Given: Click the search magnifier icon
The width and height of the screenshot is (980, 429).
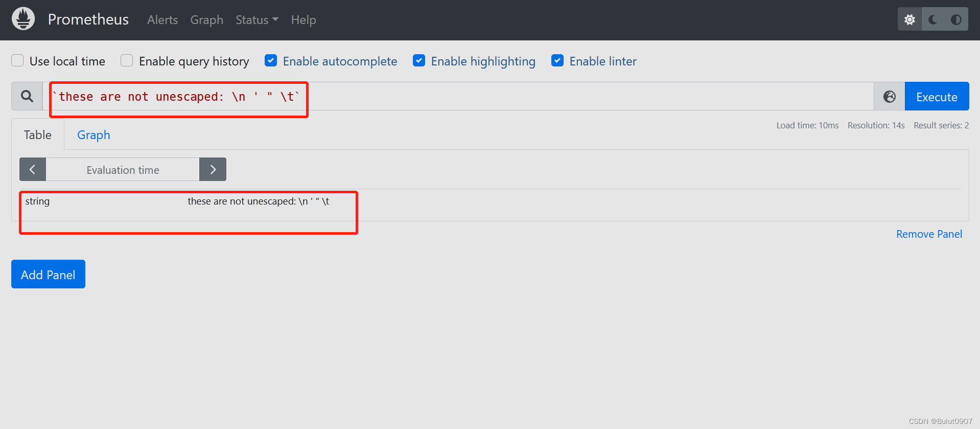Looking at the screenshot, I should (27, 96).
